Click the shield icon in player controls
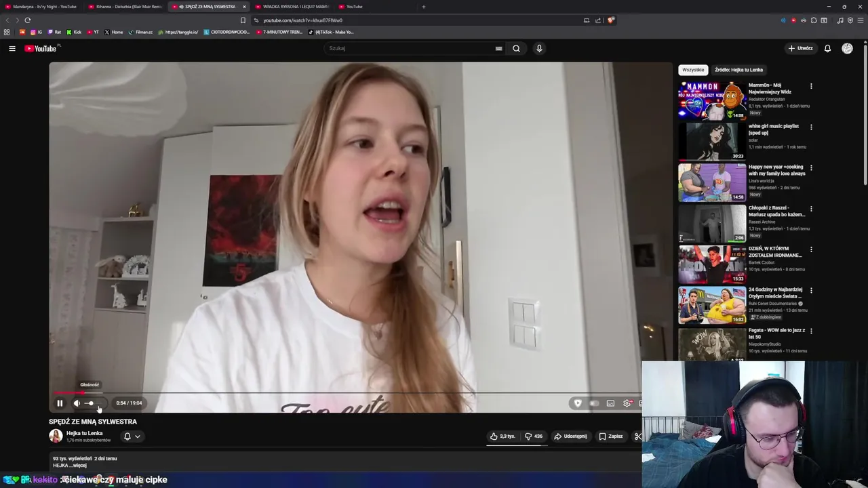 (x=578, y=403)
